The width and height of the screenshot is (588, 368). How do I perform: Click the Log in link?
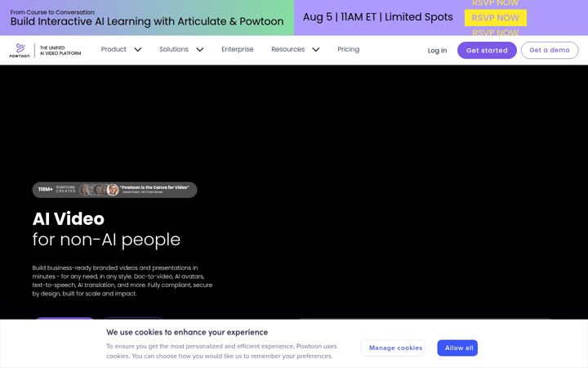click(437, 51)
